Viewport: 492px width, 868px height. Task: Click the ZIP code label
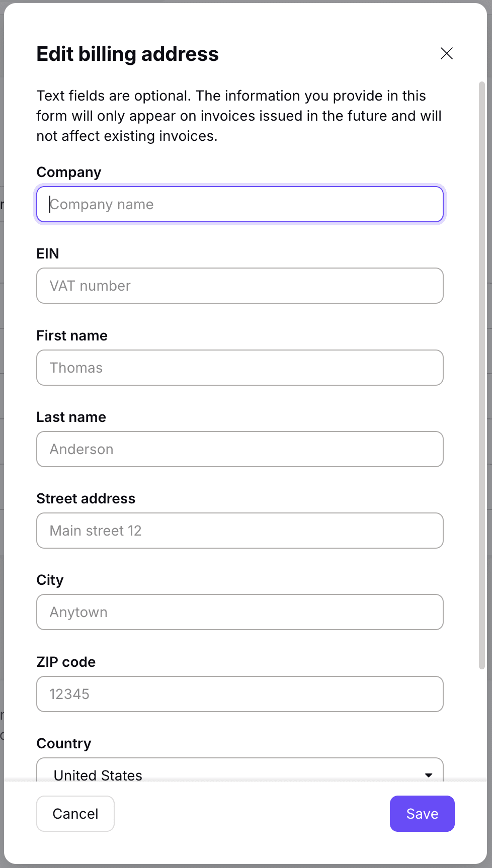tap(66, 662)
